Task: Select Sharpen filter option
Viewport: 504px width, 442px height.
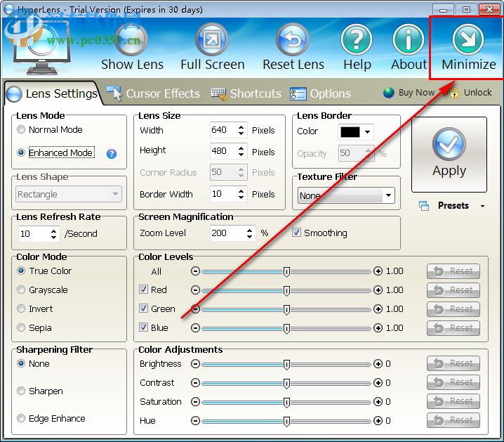Action: coord(21,391)
